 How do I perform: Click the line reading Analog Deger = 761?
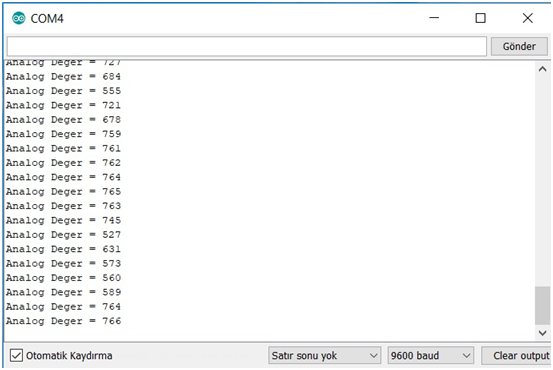click(63, 148)
